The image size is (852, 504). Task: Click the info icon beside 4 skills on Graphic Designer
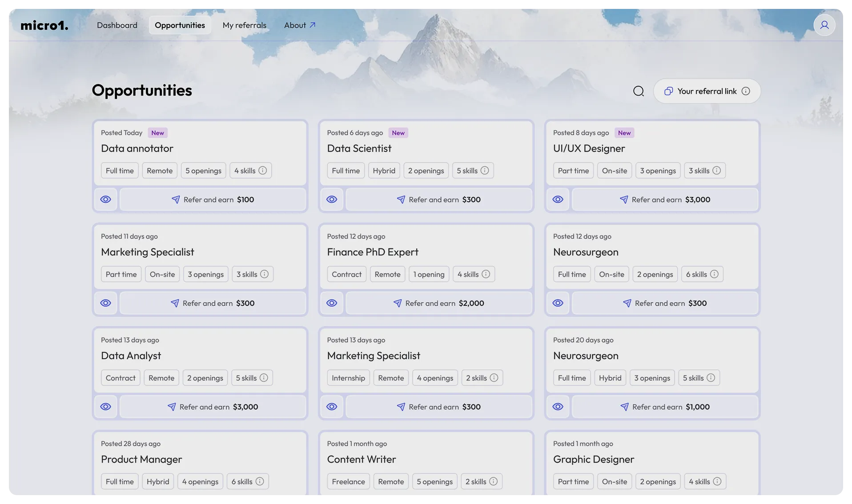click(x=716, y=481)
